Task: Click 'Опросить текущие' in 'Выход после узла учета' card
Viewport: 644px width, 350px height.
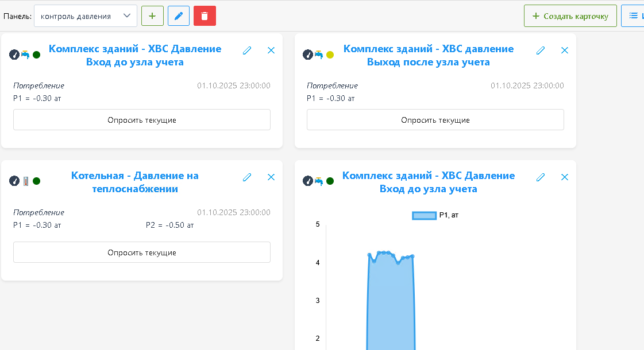Action: (x=435, y=120)
